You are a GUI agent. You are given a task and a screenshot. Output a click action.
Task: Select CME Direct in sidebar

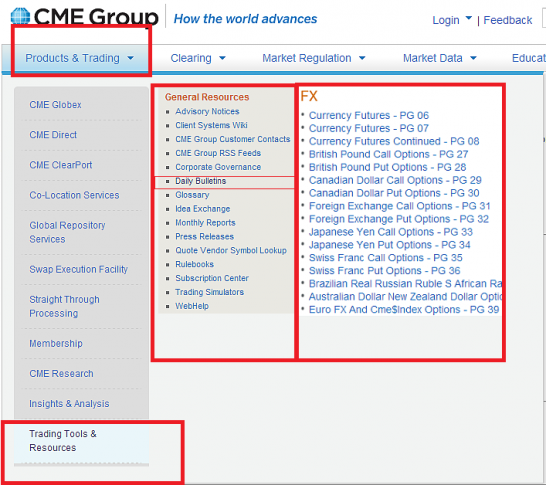53,135
